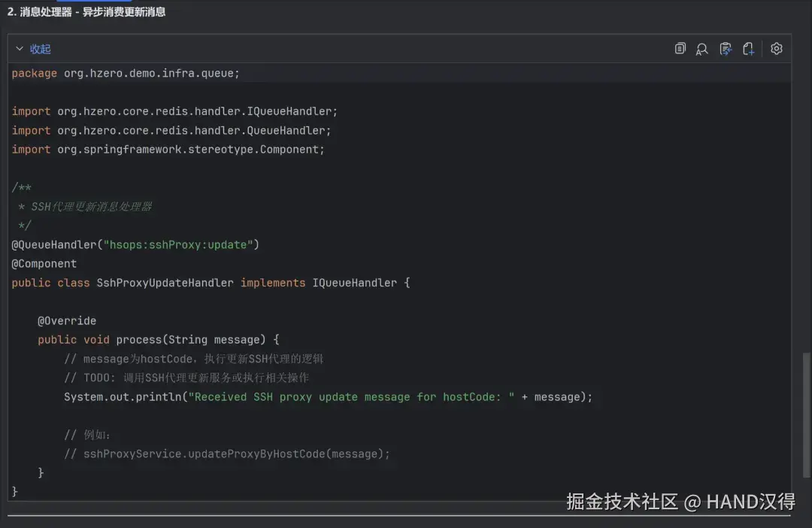Apply code via clipboard diff icon

(x=725, y=49)
